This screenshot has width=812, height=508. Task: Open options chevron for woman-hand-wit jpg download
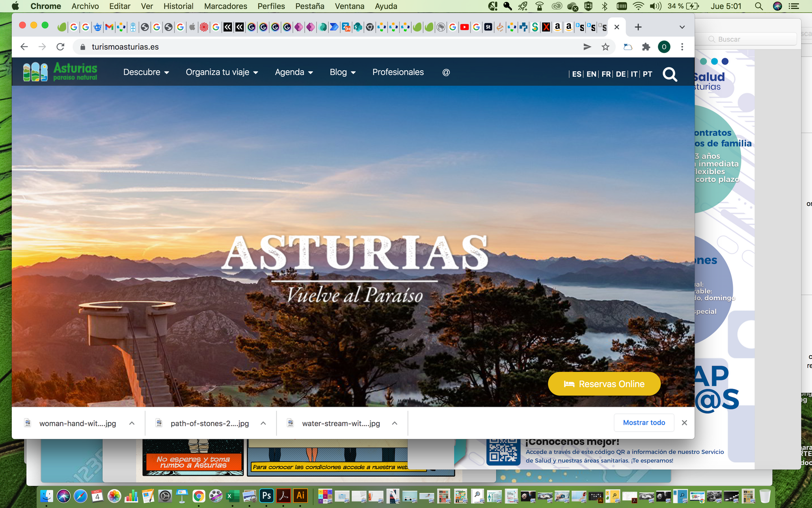click(132, 423)
